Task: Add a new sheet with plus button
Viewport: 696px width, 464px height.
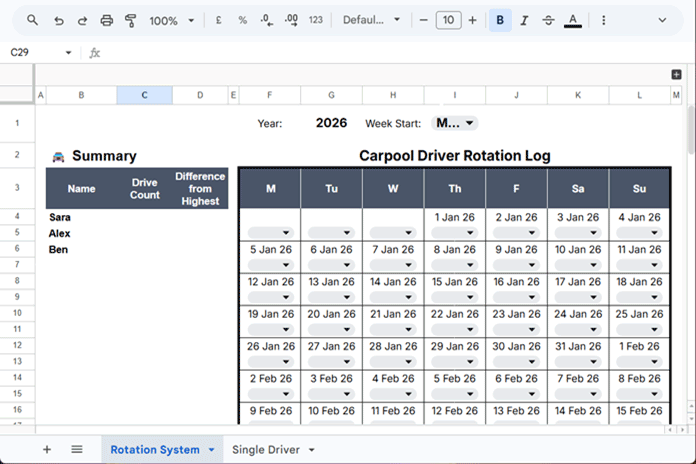Action: (x=47, y=449)
